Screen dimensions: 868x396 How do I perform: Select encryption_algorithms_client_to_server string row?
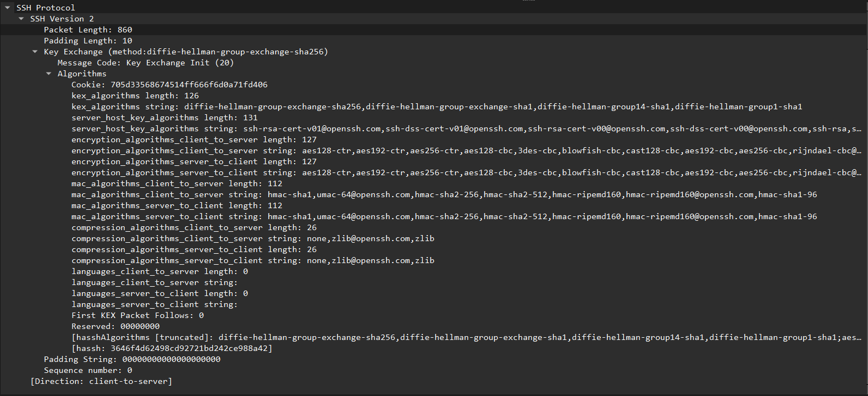[x=466, y=150]
